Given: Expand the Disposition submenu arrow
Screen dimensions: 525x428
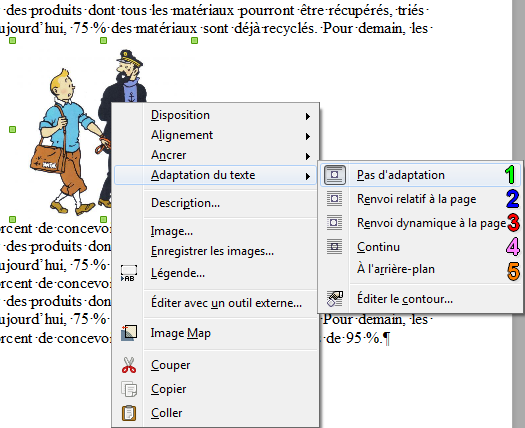Looking at the screenshot, I should tap(308, 116).
